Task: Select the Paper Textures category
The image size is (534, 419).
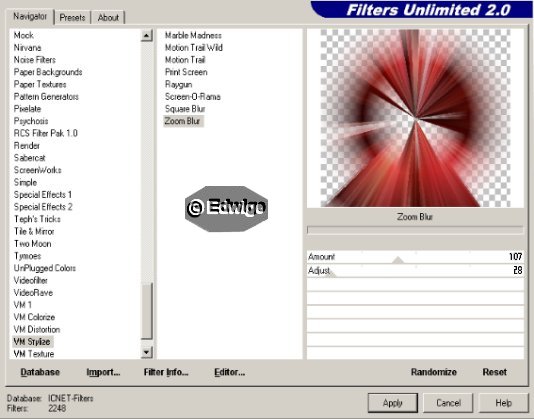Action: 40,84
